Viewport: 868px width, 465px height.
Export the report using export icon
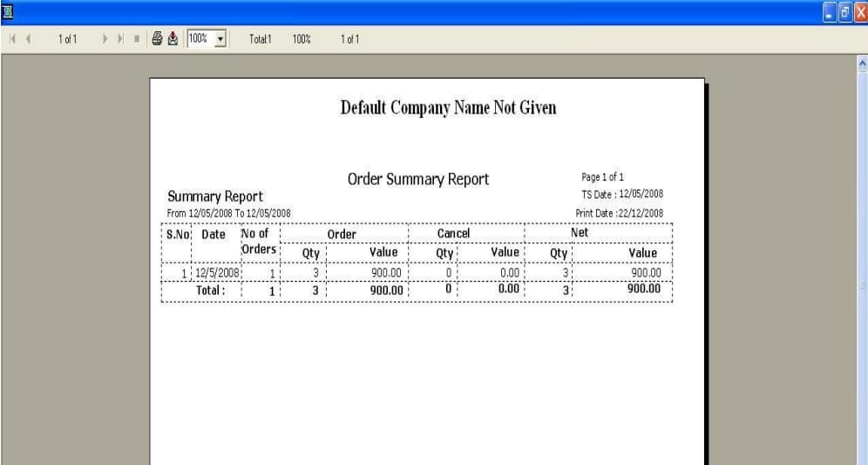[x=173, y=38]
